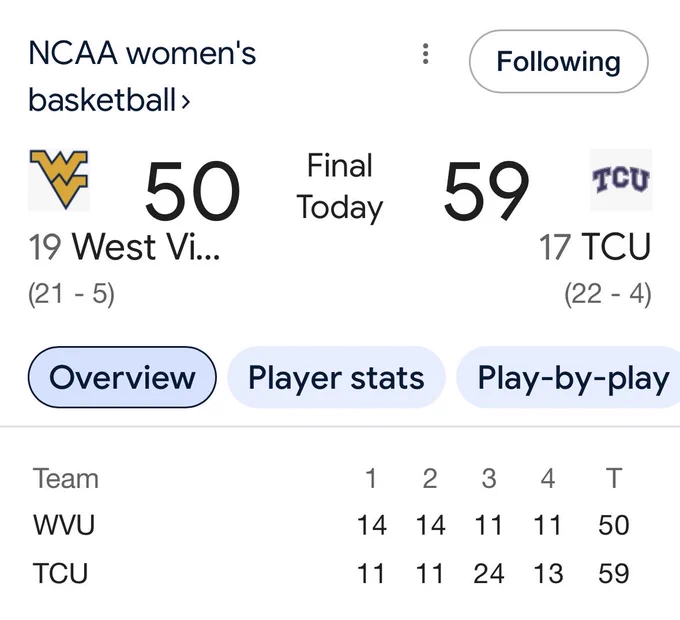This screenshot has width=680, height=620.
Task: Click TCU's third quarter score 24
Action: click(x=489, y=573)
